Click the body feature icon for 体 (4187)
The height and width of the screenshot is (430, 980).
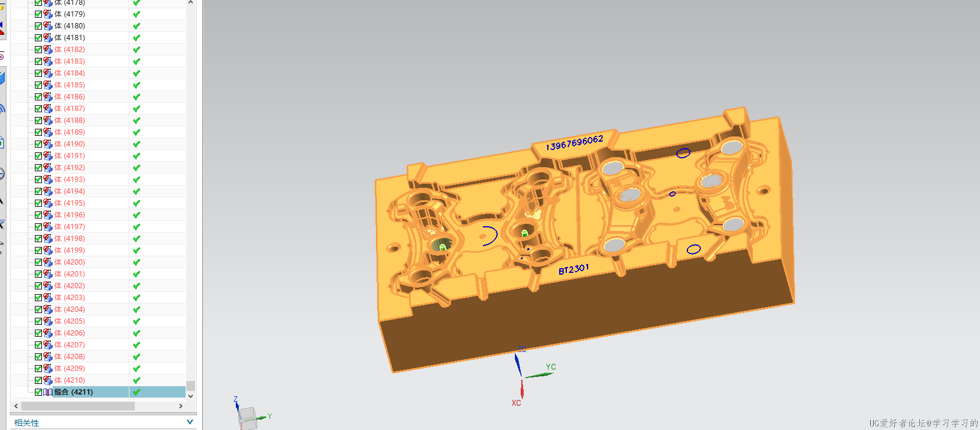click(x=48, y=109)
